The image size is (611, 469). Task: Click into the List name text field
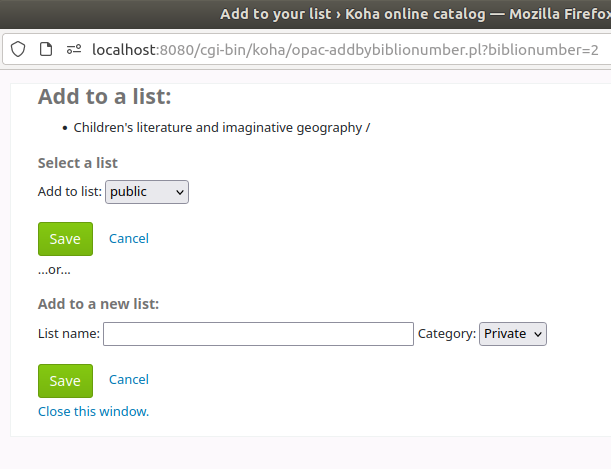tap(258, 333)
